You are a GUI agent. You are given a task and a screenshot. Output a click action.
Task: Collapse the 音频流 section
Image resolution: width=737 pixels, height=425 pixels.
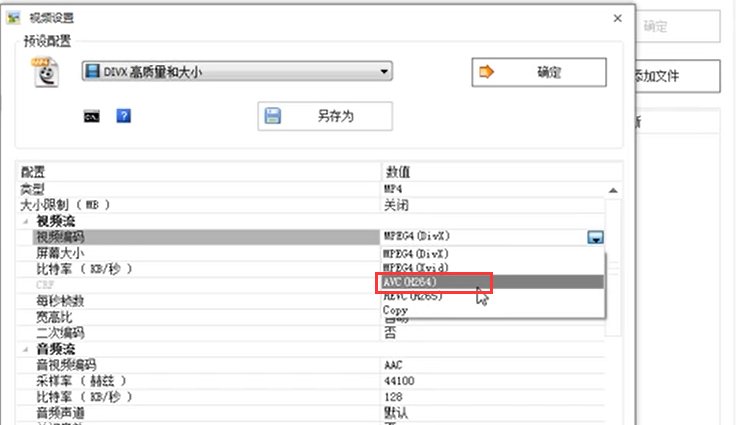coord(24,349)
